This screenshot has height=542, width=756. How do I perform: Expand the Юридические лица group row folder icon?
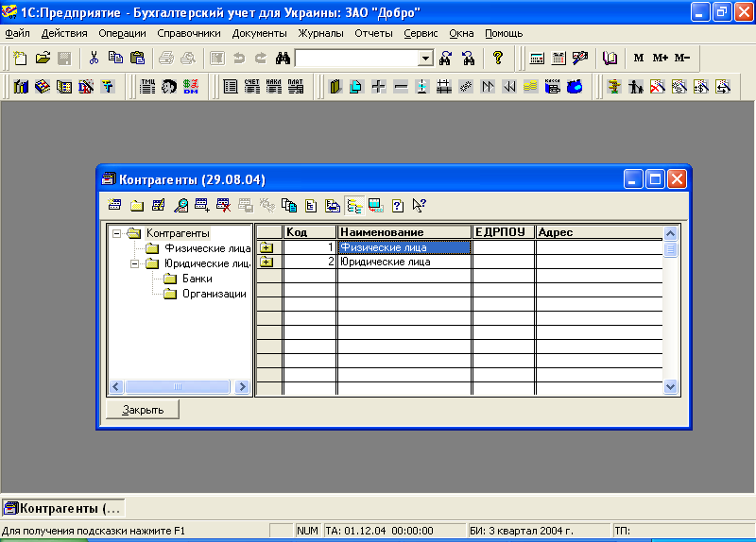pyautogui.click(x=266, y=263)
